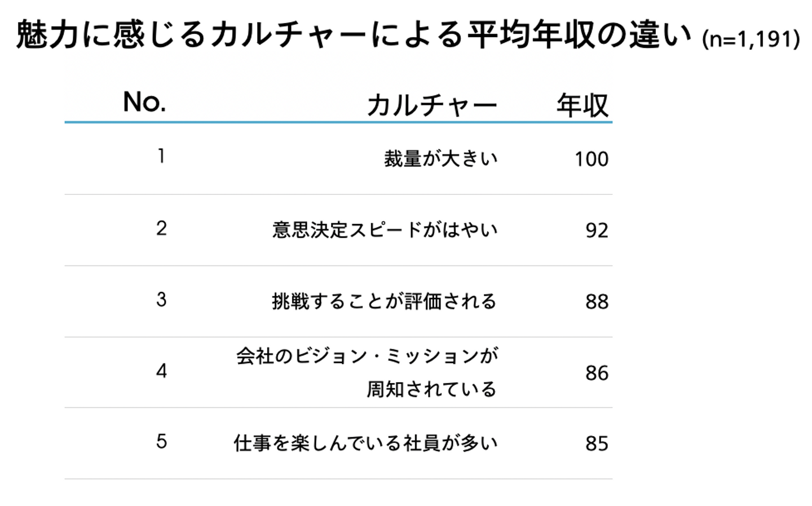The height and width of the screenshot is (506, 812).
Task: Click the value 88 in the 年収 column
Action: [x=597, y=302]
